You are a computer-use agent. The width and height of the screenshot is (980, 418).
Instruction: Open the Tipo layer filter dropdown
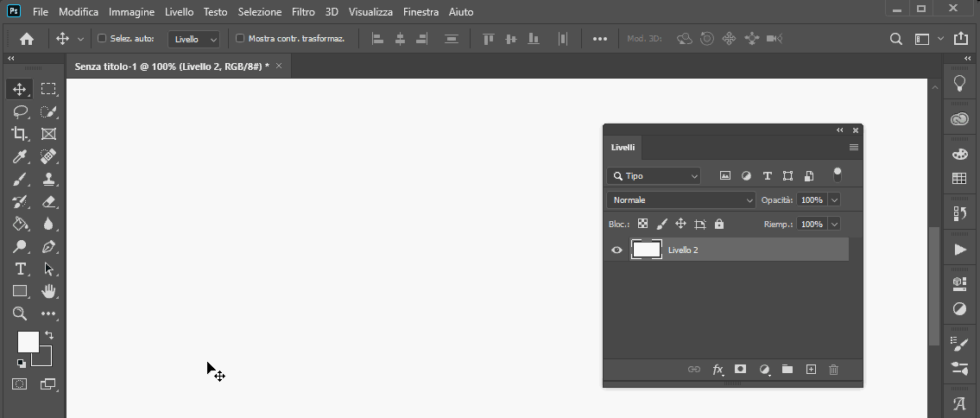click(x=654, y=175)
